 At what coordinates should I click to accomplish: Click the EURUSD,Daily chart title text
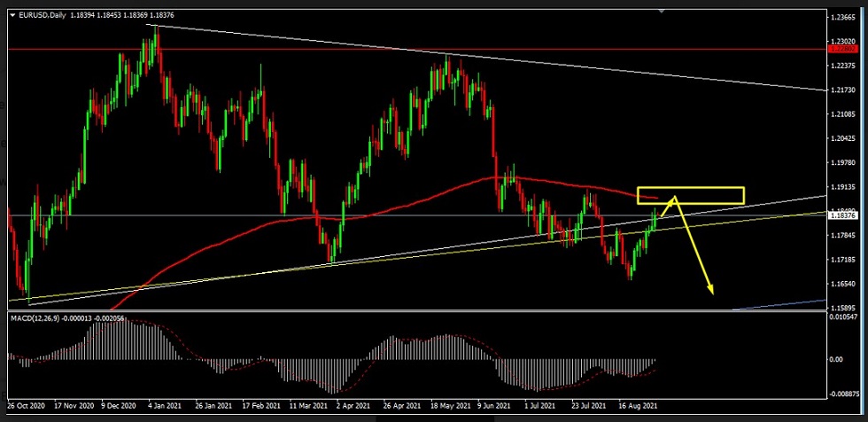(x=42, y=15)
